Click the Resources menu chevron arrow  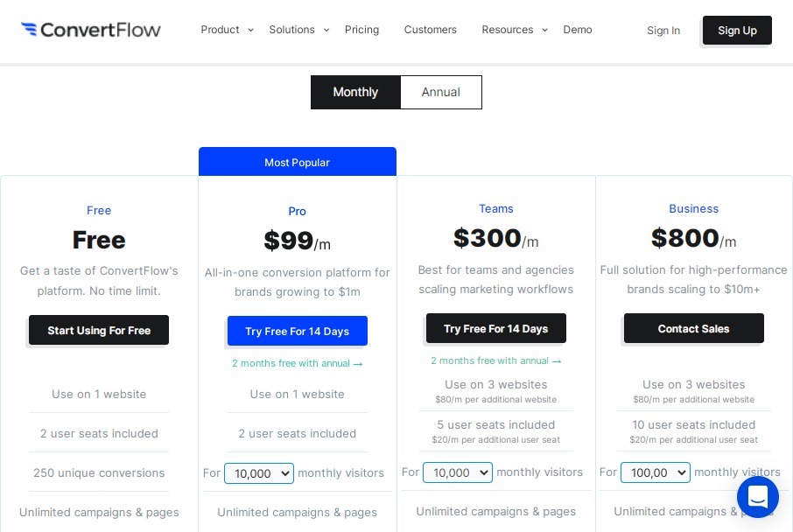pos(544,30)
